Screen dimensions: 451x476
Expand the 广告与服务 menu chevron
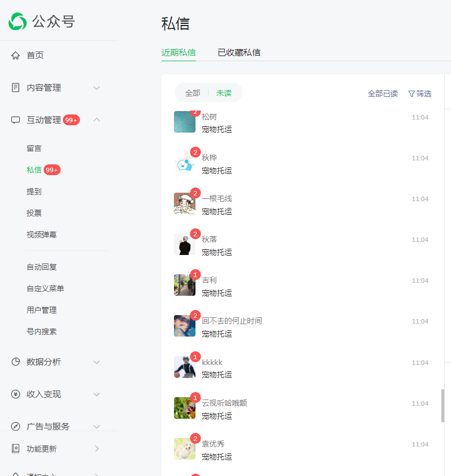[96, 427]
